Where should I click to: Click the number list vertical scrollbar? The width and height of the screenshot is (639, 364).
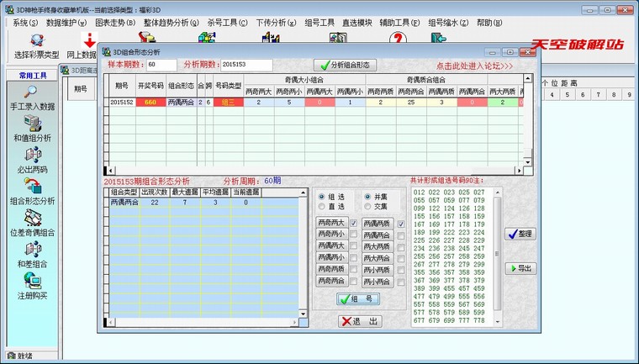pyautogui.click(x=497, y=252)
